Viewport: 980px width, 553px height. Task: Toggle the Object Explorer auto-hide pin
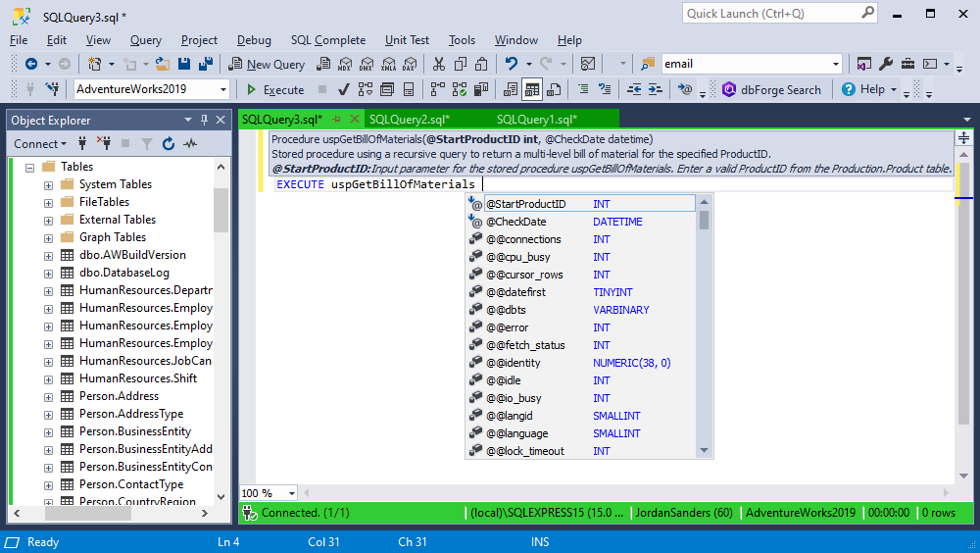[204, 120]
